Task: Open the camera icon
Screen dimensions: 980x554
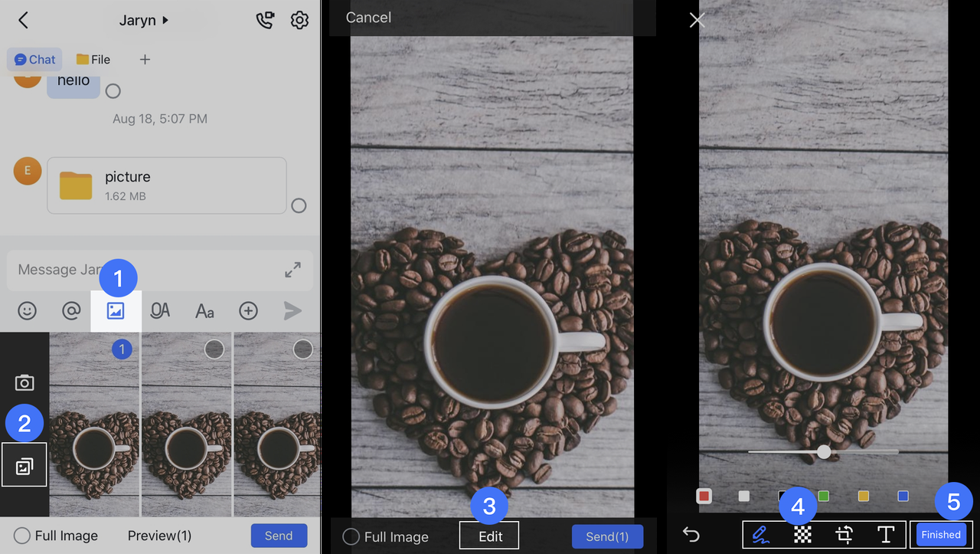Action: (24, 382)
